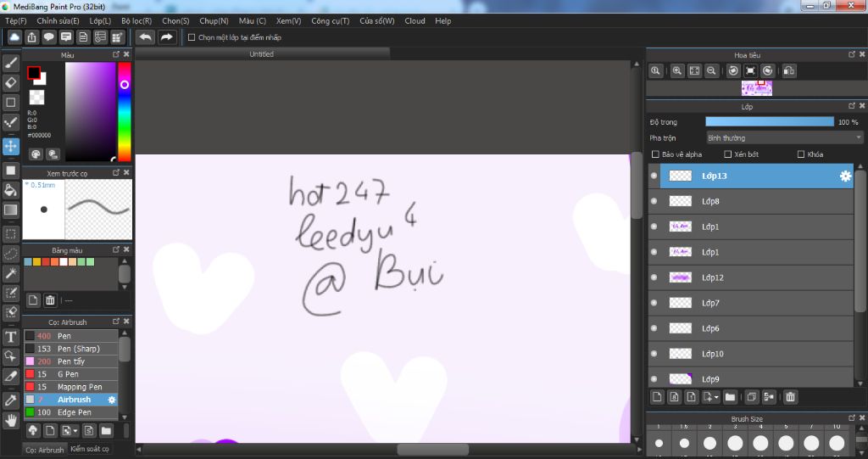Viewport: 868px width, 459px height.
Task: Select the Magic Wand tool
Action: 10,273
